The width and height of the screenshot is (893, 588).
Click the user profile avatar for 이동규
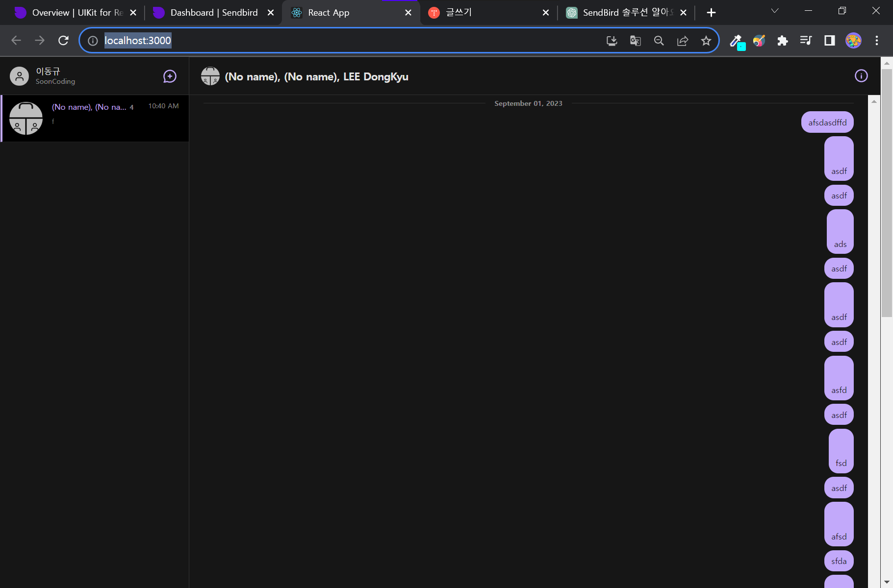click(20, 76)
